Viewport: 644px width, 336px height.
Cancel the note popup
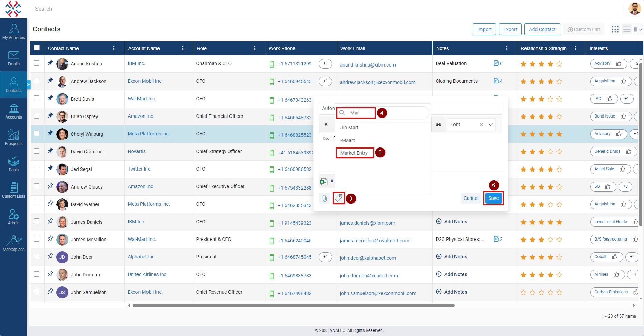pos(471,198)
